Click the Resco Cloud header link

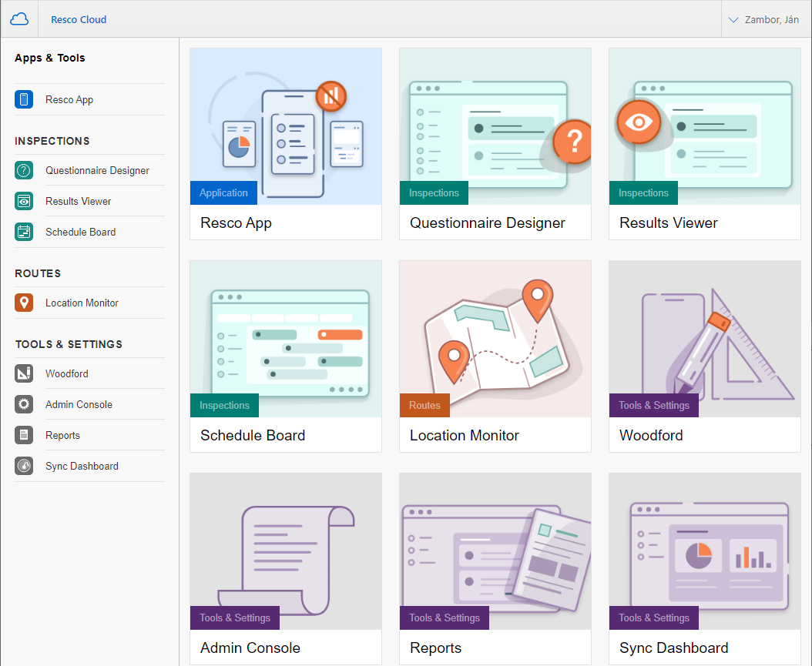[79, 19]
